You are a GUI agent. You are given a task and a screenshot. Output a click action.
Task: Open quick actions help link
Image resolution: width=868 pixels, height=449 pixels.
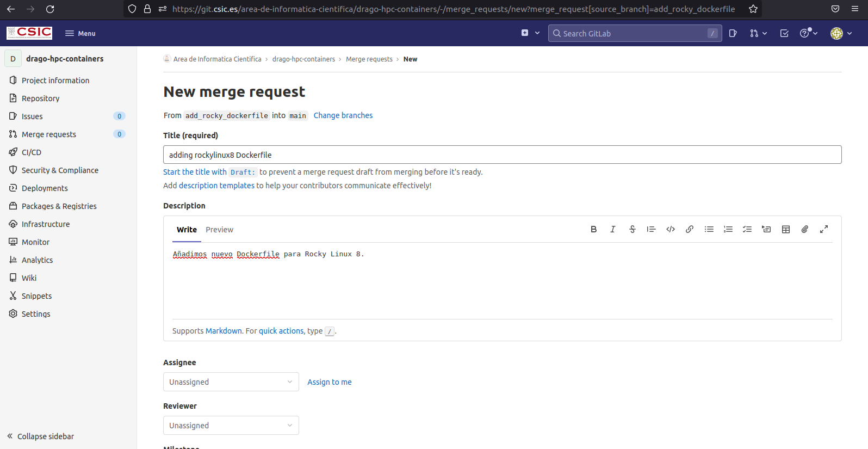[x=281, y=331]
